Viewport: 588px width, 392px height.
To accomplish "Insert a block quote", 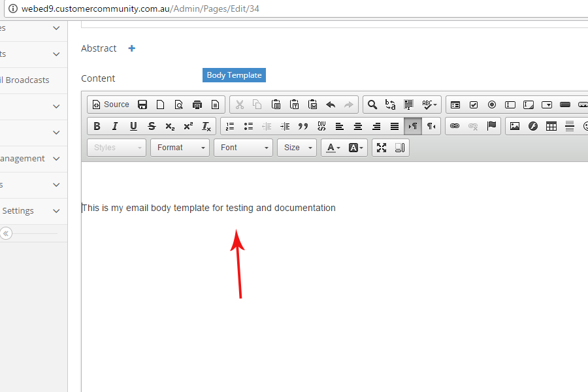I will [x=303, y=126].
